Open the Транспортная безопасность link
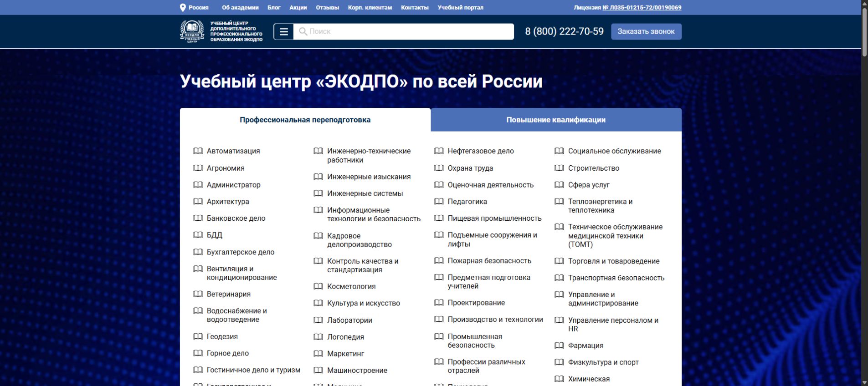 [616, 278]
